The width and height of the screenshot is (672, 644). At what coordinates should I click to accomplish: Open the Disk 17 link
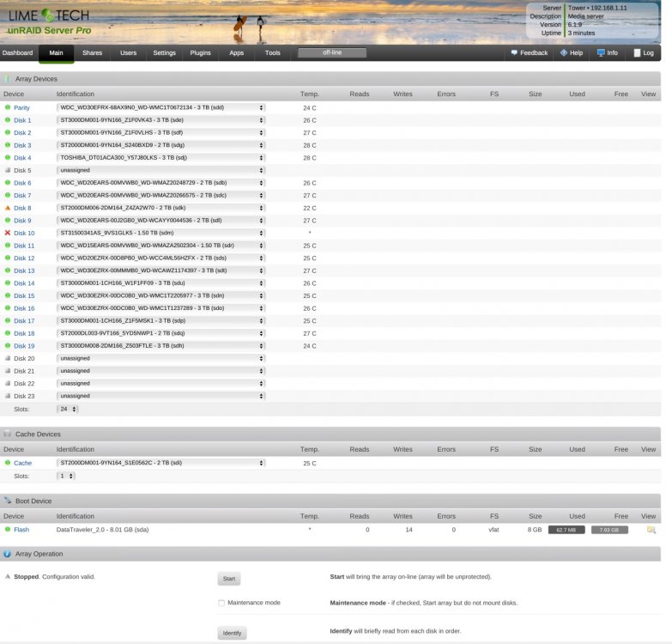click(24, 321)
